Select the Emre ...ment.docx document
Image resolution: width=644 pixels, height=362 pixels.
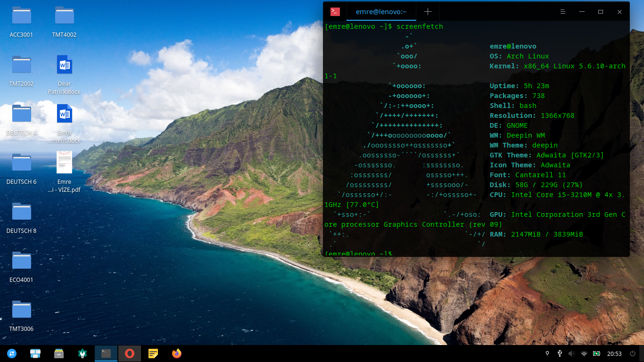[64, 123]
